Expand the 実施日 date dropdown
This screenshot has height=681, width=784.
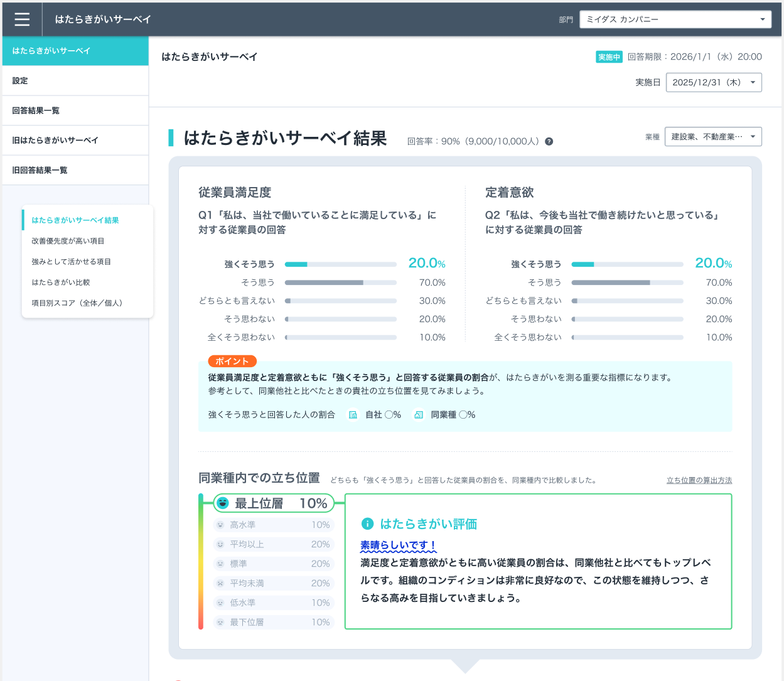click(x=714, y=82)
